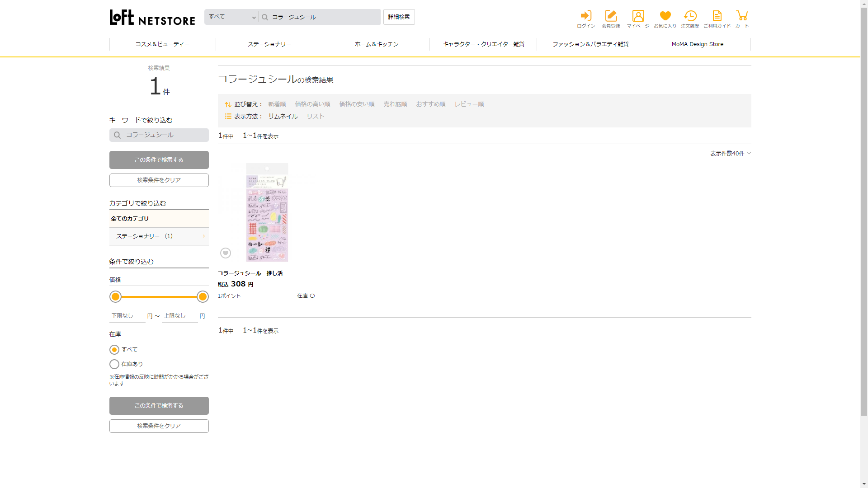Click the 詳細検索 button
The width and height of the screenshot is (868, 488).
[399, 17]
